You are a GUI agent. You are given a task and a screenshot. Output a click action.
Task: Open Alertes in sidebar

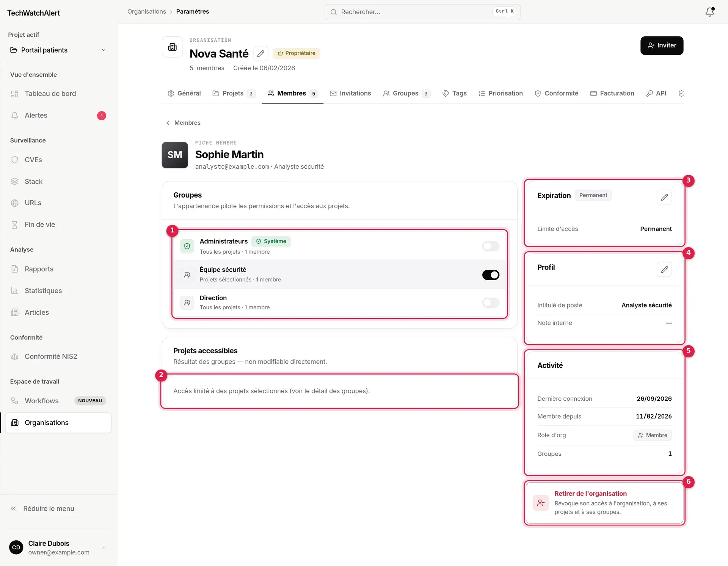tap(58, 115)
